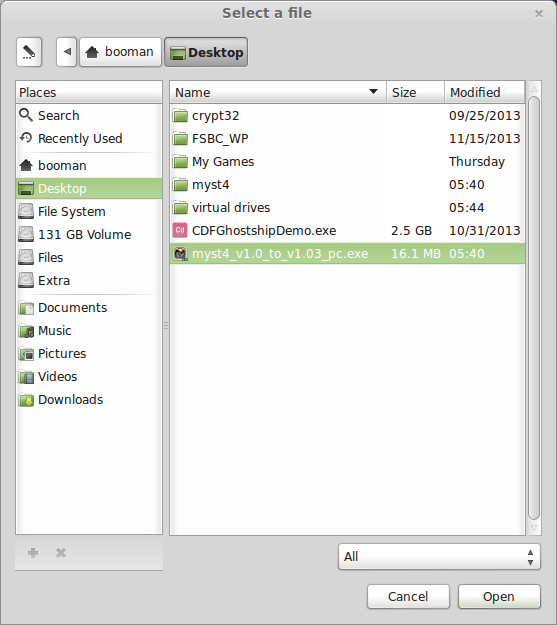This screenshot has width=557, height=625.
Task: Switch to the booman path button
Action: (120, 52)
